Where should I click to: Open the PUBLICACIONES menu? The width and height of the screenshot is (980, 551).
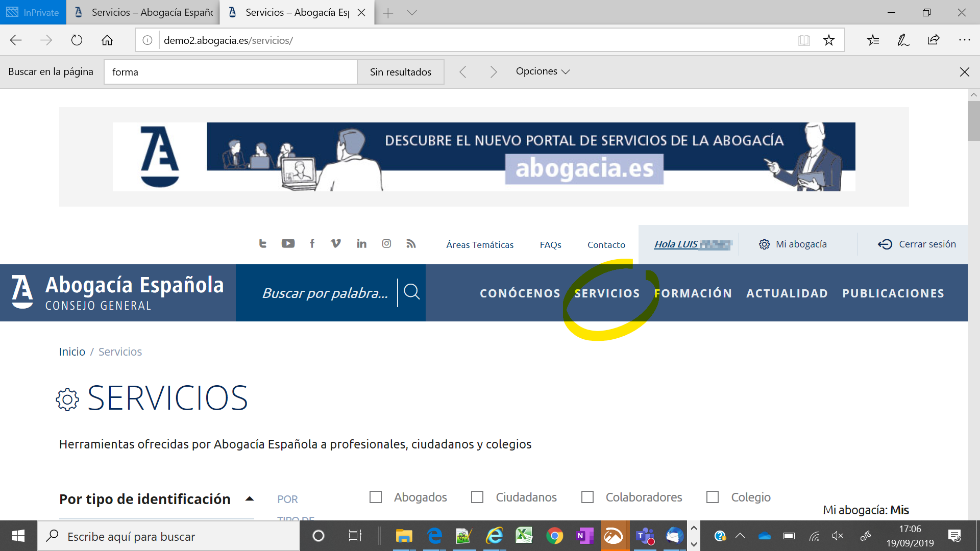[893, 293]
